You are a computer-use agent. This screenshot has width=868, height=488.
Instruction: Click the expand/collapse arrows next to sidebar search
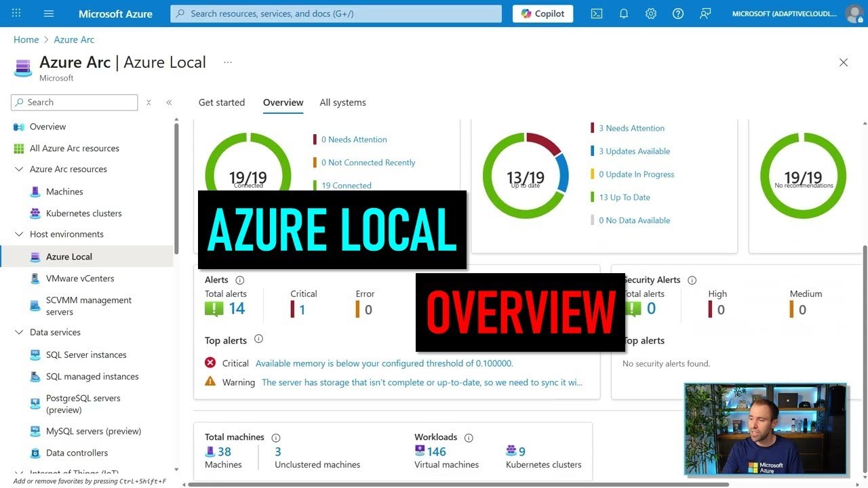(149, 102)
